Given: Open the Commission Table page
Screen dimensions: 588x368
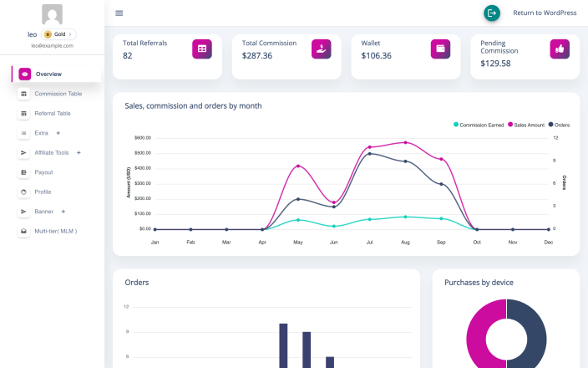Looking at the screenshot, I should pyautogui.click(x=58, y=94).
